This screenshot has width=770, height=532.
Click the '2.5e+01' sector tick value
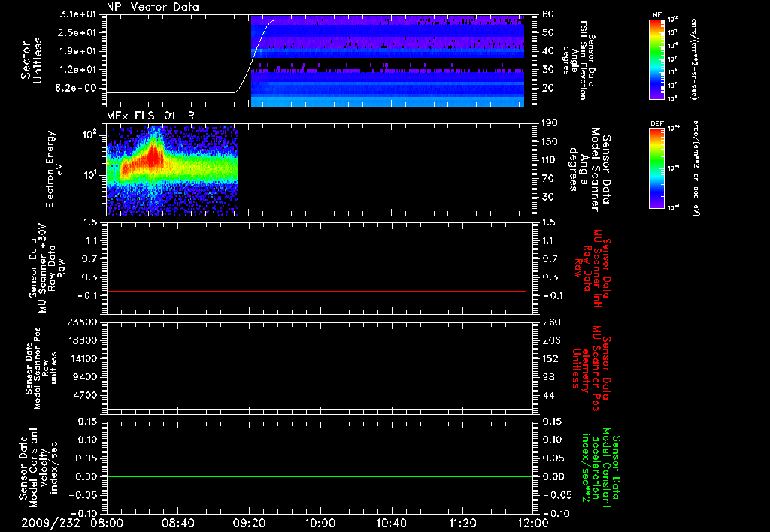78,32
